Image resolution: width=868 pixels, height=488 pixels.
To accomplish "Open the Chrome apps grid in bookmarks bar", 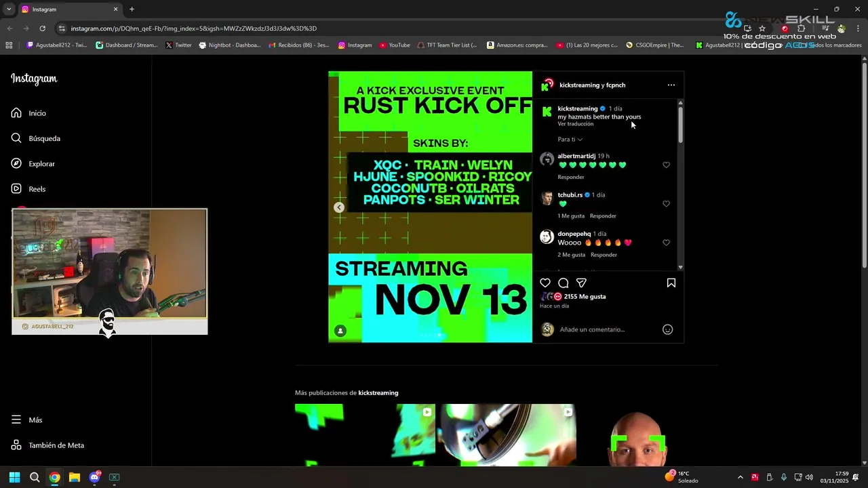I will click(x=9, y=45).
